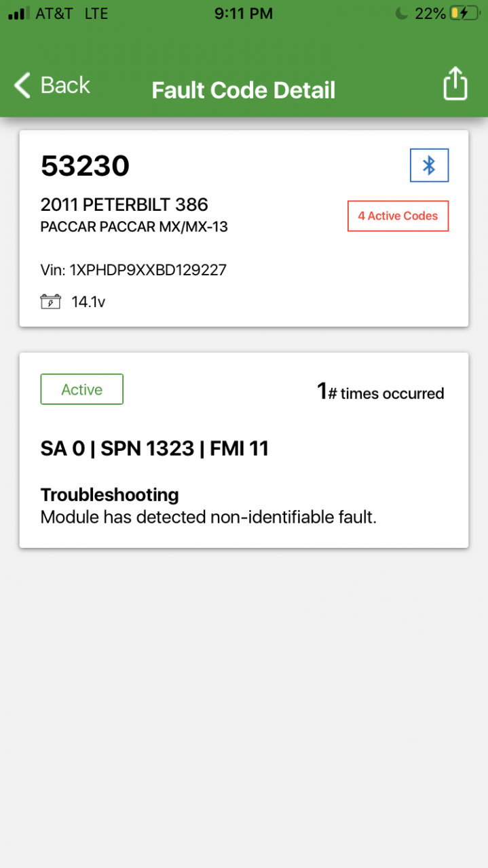Select the SA 0 SPN 1323 FMI 11 code
488x868 pixels.
(x=155, y=448)
